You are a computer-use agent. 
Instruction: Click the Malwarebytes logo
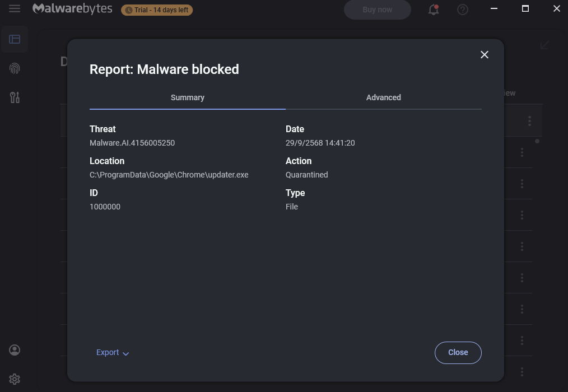(x=72, y=9)
